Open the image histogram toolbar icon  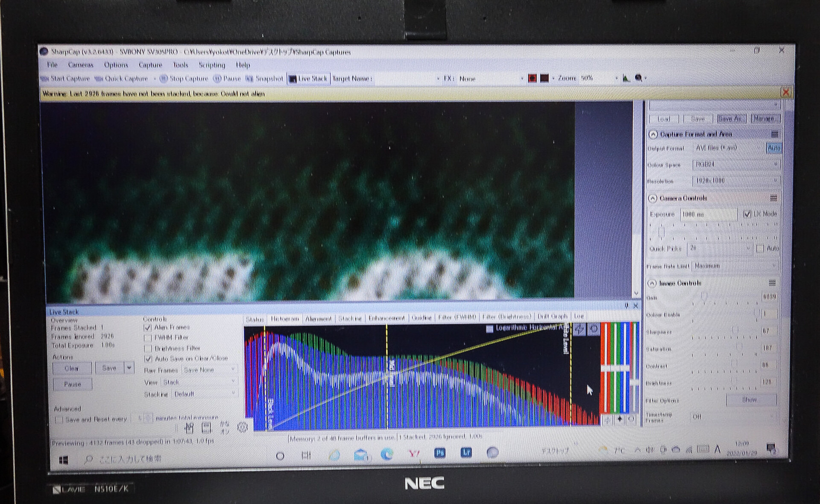coord(626,78)
